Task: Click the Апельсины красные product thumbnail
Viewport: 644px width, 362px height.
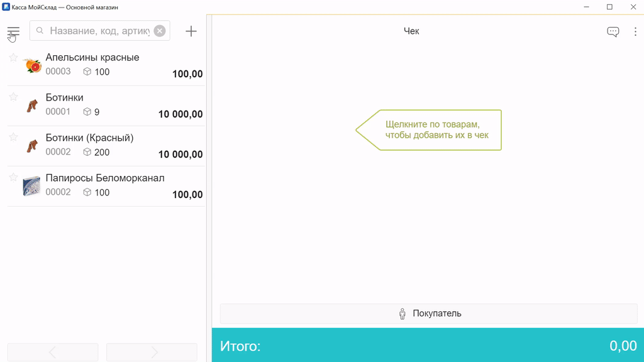Action: click(32, 65)
